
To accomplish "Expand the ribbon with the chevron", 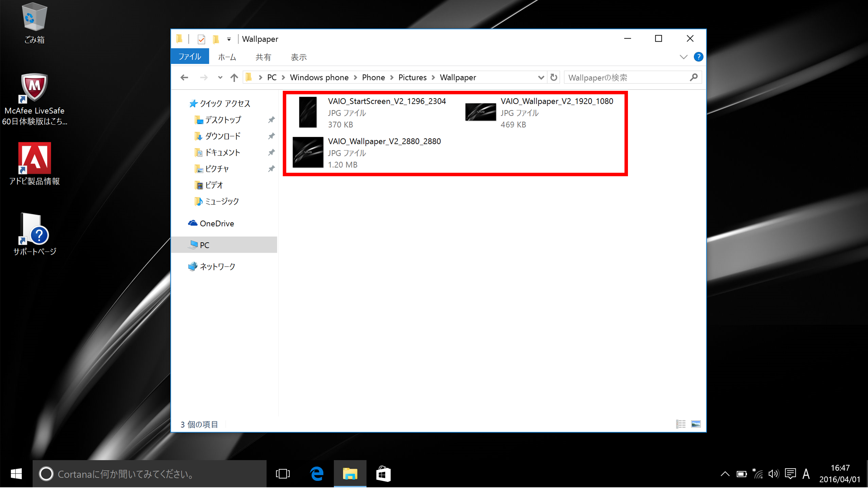I will coord(684,57).
